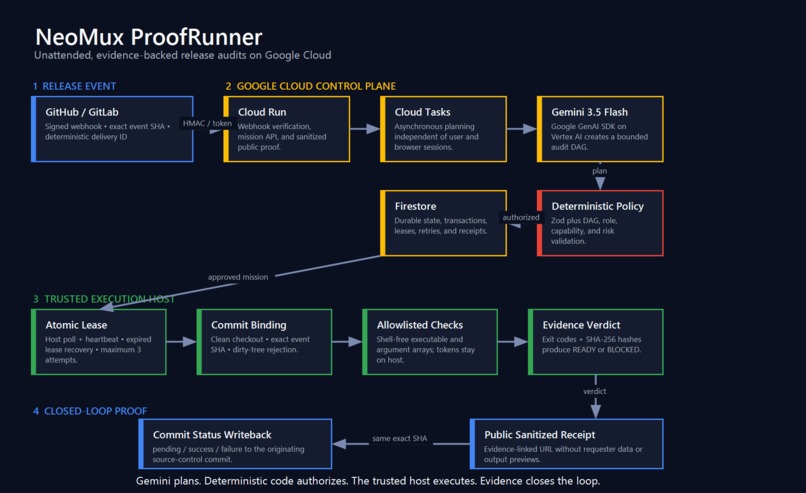The width and height of the screenshot is (806, 493).
Task: Click the NeoMux ProofRunner title
Action: click(149, 37)
